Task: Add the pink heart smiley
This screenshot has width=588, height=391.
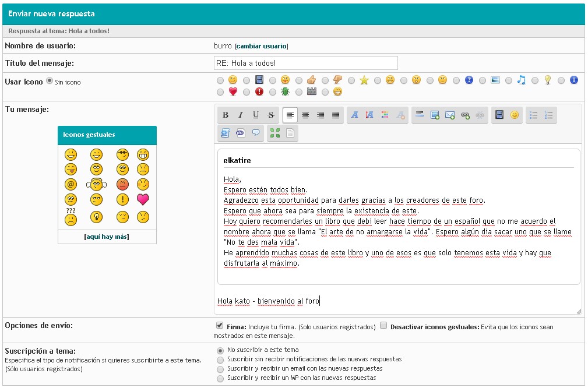Action: point(143,200)
